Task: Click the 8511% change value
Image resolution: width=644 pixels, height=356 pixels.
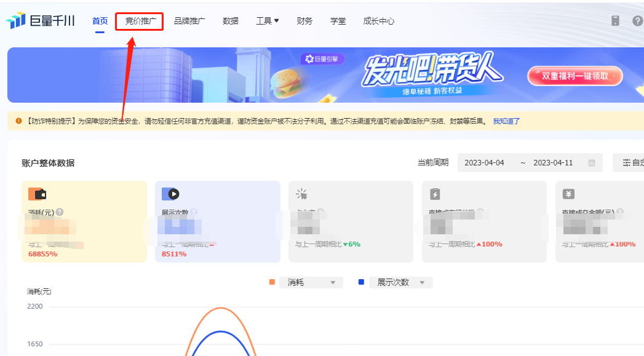Action: 174,254
